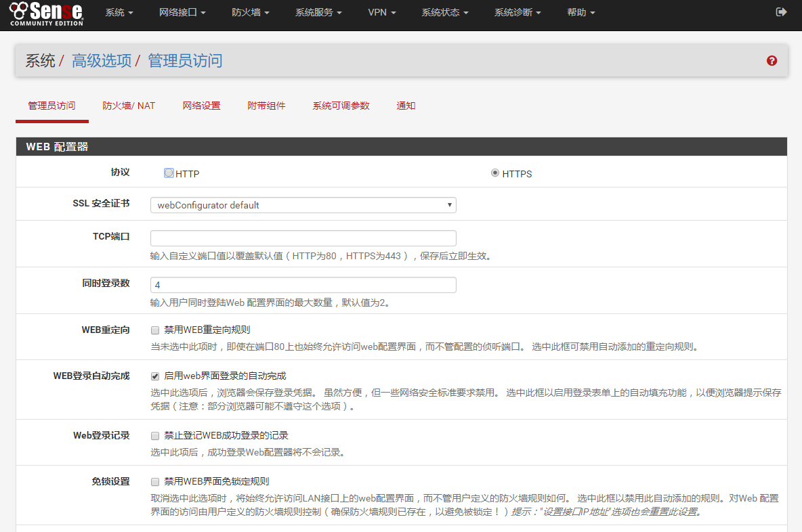Open the red help question mark icon

click(x=772, y=61)
